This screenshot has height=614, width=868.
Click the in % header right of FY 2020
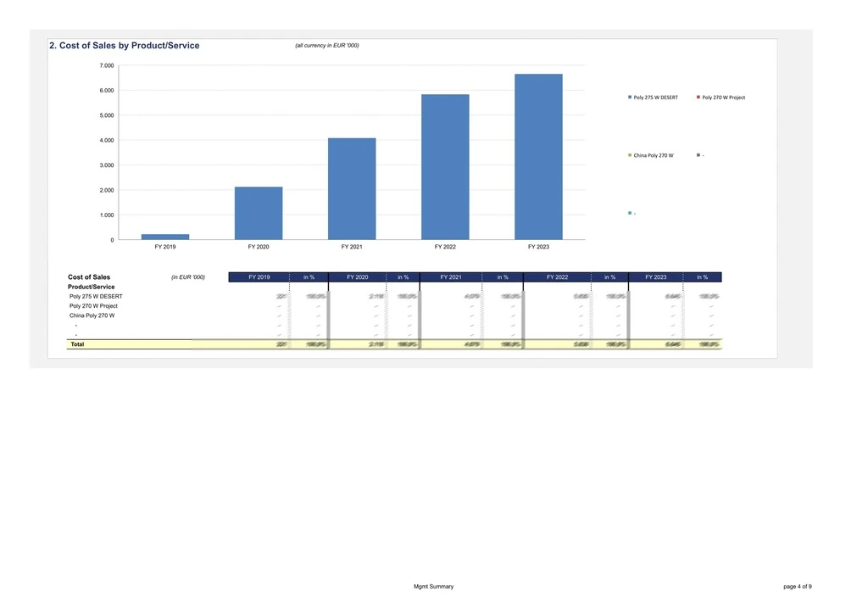(x=403, y=277)
